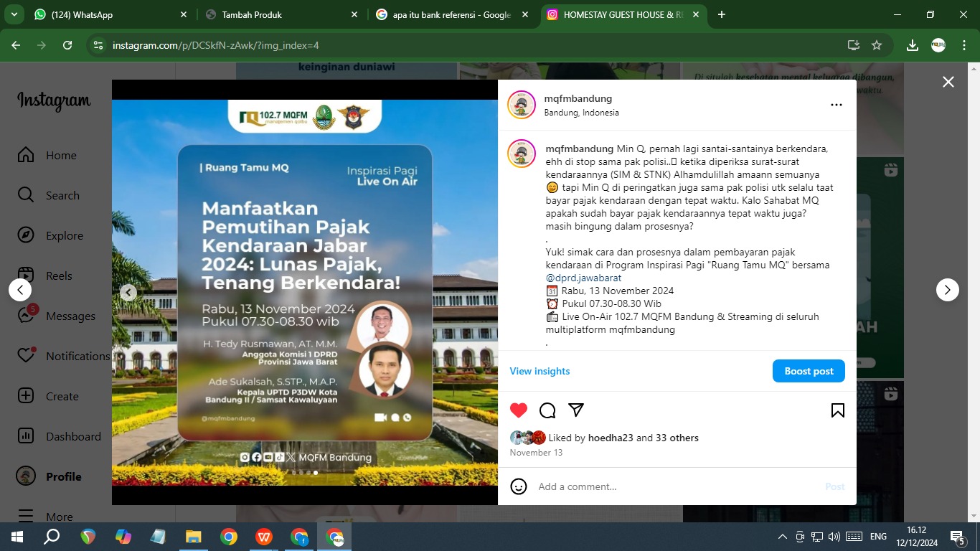Open notification center with 5 badge
The width and height of the screenshot is (980, 551).
pyautogui.click(x=958, y=537)
